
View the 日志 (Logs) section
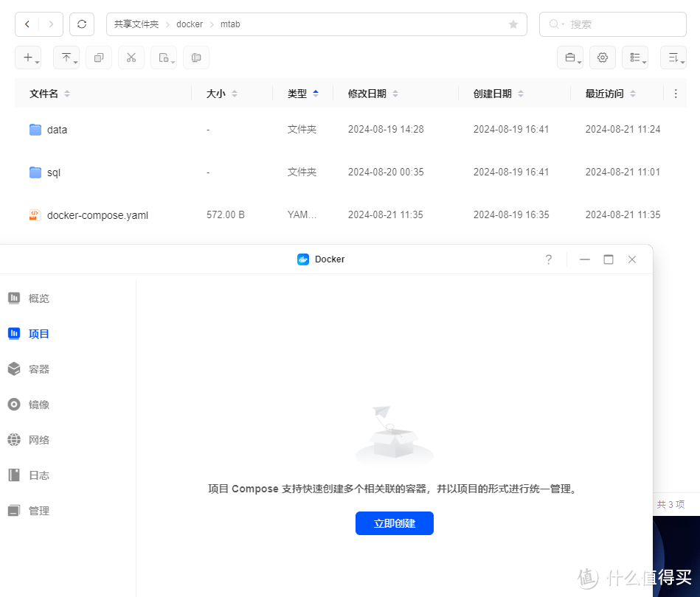coord(38,475)
